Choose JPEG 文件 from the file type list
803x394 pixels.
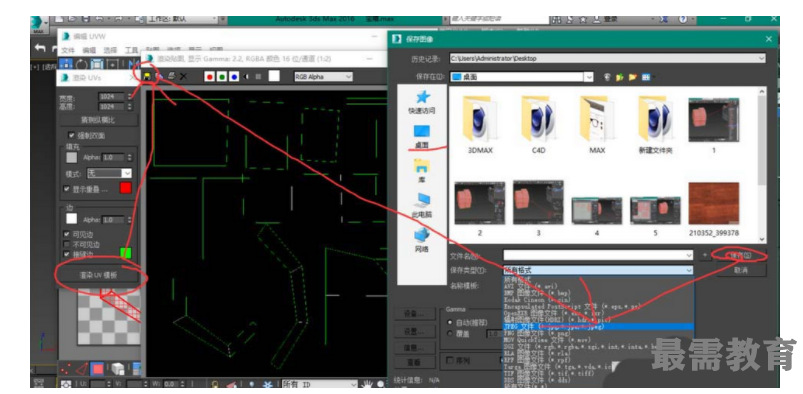pyautogui.click(x=598, y=326)
